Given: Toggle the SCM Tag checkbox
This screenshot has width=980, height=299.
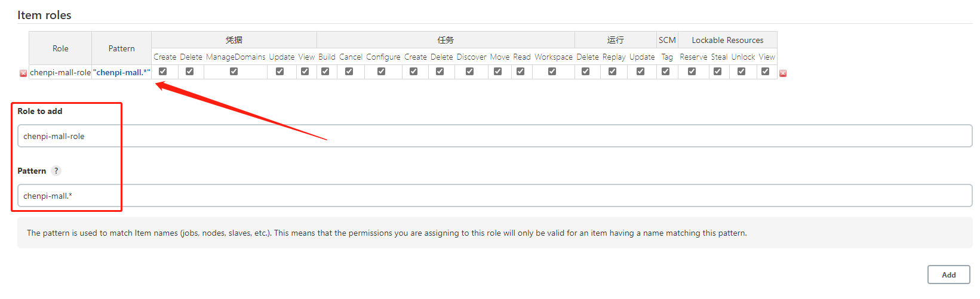Looking at the screenshot, I should pos(666,72).
